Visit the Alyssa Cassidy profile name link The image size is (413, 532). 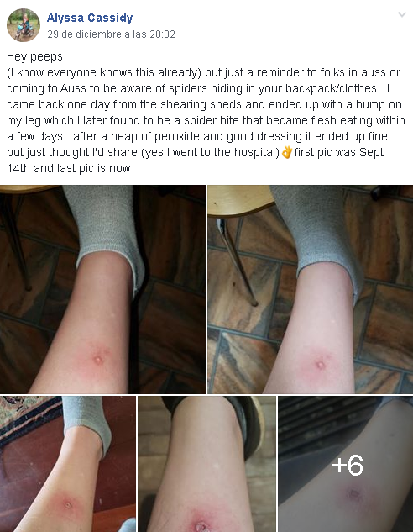click(x=90, y=18)
